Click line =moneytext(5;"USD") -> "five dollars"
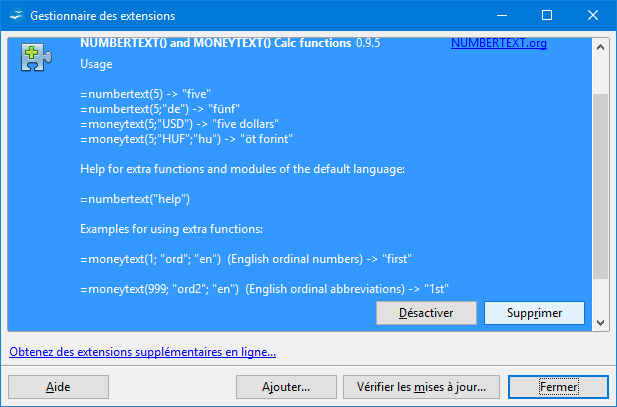Viewport: 617px width, 407px height. (179, 124)
